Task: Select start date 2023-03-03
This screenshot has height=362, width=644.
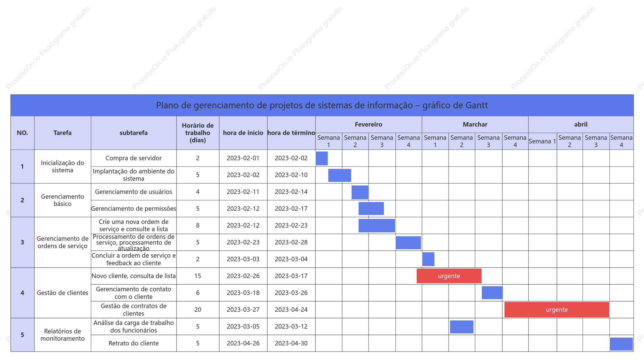Action: (243, 259)
